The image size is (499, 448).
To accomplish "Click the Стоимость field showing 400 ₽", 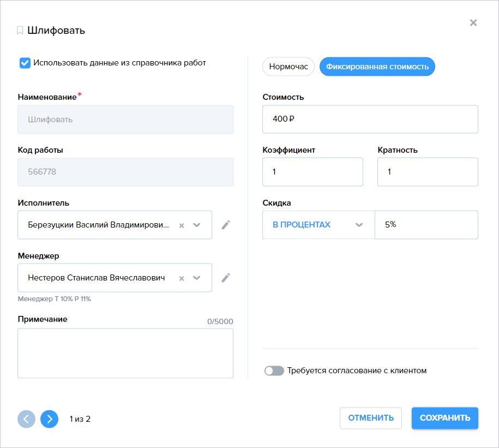I will point(370,119).
